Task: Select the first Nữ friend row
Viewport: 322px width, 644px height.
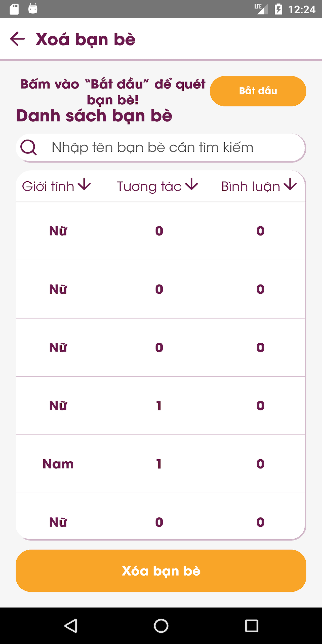Action: [x=160, y=231]
